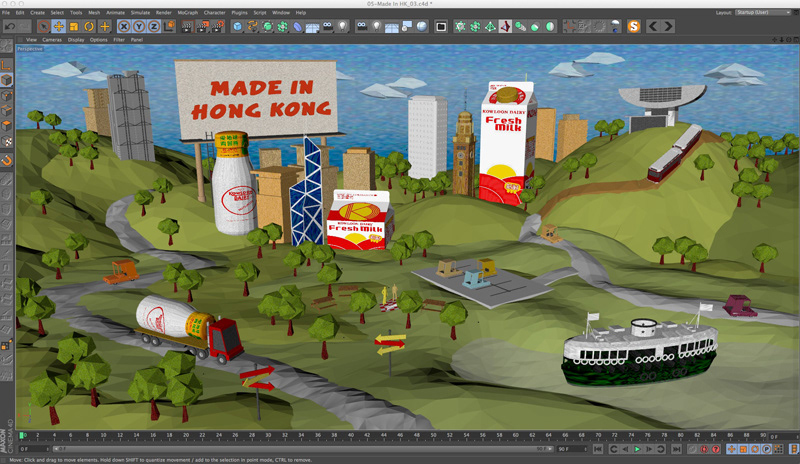Click the timeline frame 0 marker

point(22,435)
